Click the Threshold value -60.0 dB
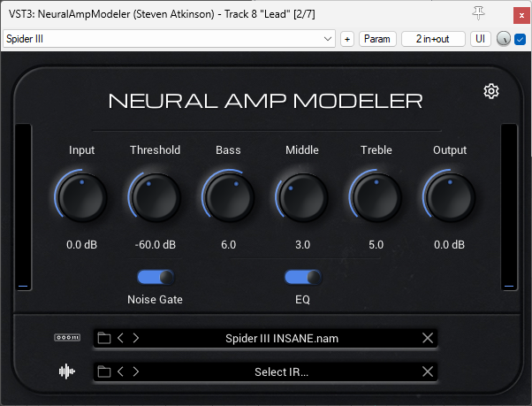532x406 pixels. 156,245
